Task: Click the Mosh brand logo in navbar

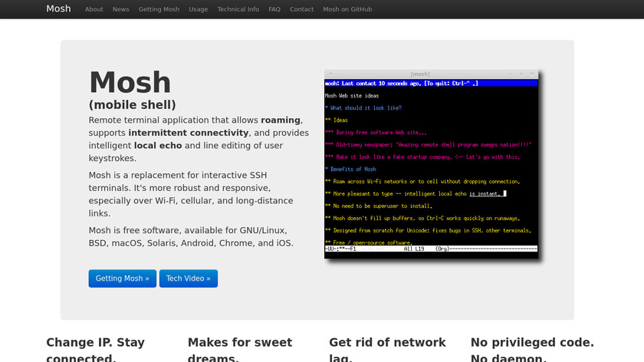Action: (58, 8)
